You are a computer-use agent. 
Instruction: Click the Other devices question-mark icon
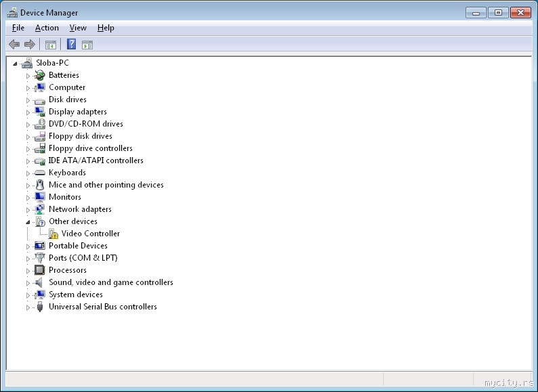[x=40, y=221]
